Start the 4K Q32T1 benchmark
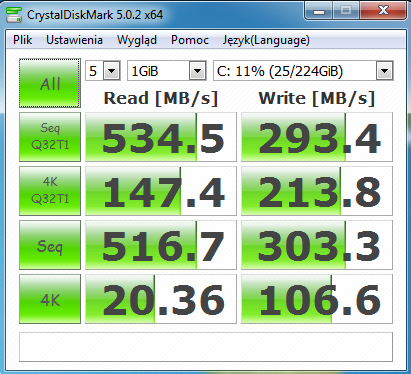The image size is (411, 374). click(x=50, y=191)
